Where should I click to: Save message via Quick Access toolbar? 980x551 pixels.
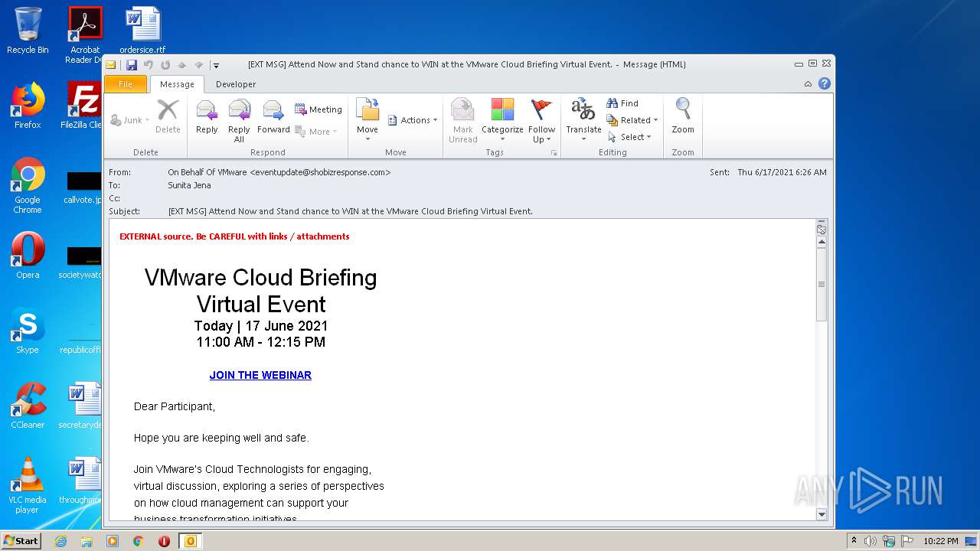coord(132,65)
